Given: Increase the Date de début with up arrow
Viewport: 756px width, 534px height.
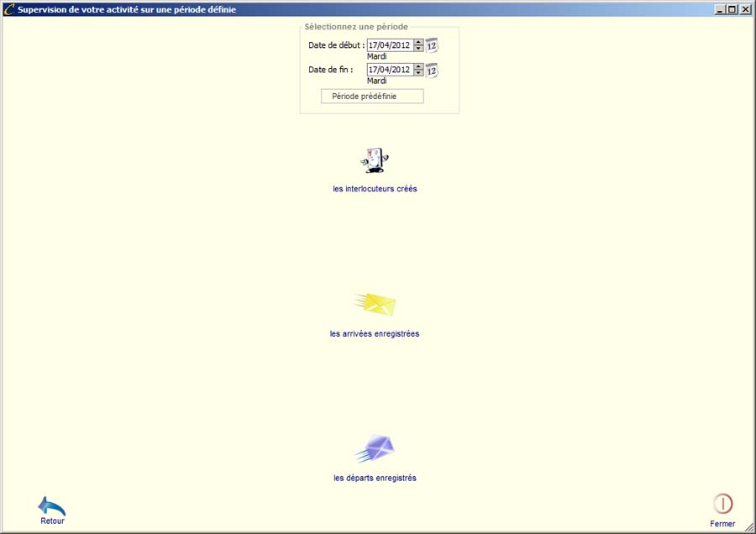Looking at the screenshot, I should pyautogui.click(x=418, y=43).
